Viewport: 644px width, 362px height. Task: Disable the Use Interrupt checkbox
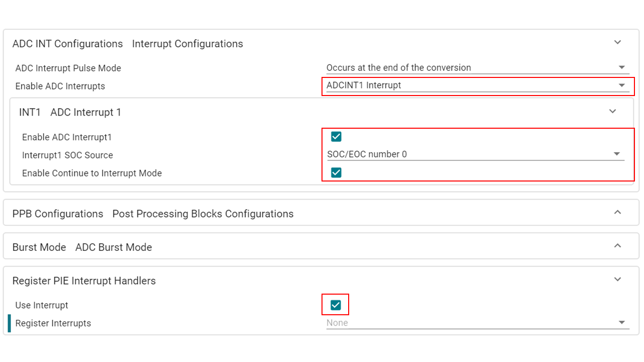pos(336,305)
